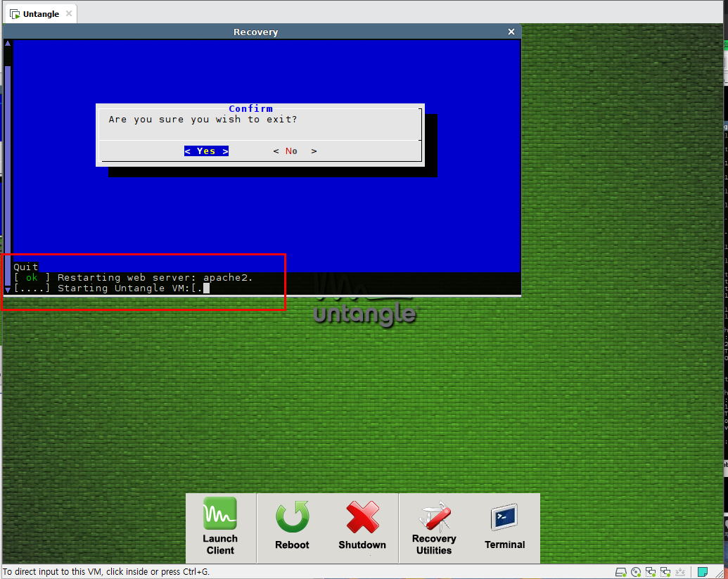Screen dimensions: 728x579
Task: Close the Untangle tab
Action: tap(69, 13)
